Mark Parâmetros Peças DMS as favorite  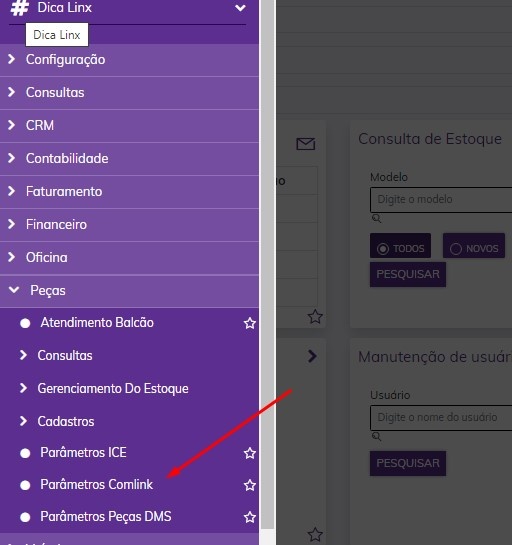[250, 517]
